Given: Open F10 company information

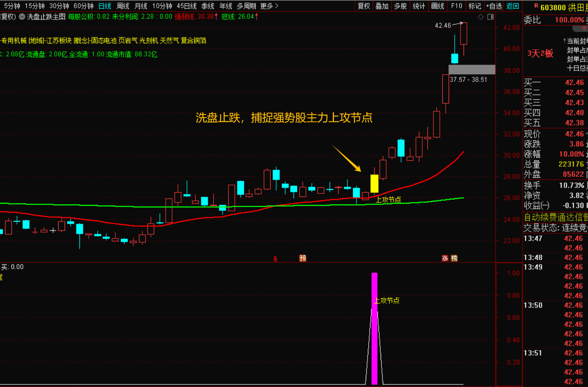Looking at the screenshot, I should point(456,6).
